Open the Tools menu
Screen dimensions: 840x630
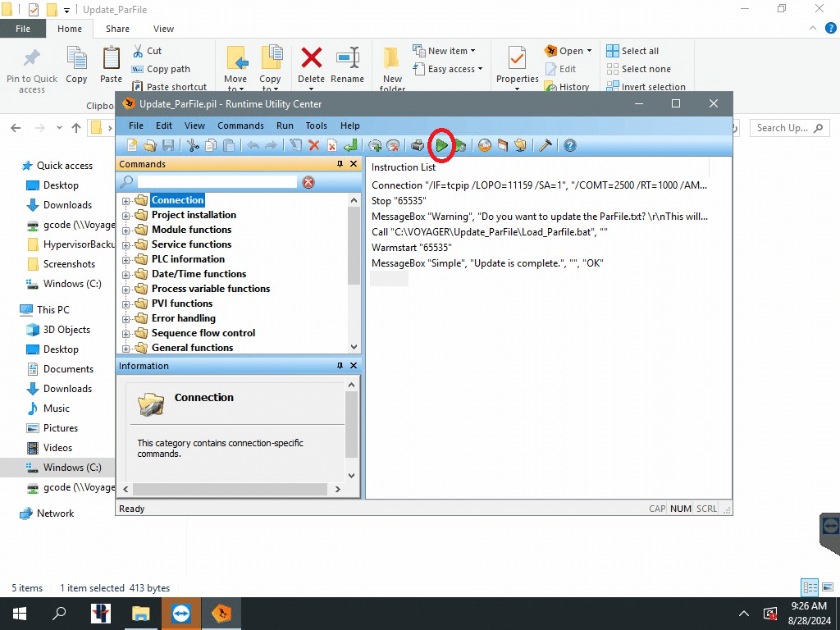point(316,126)
